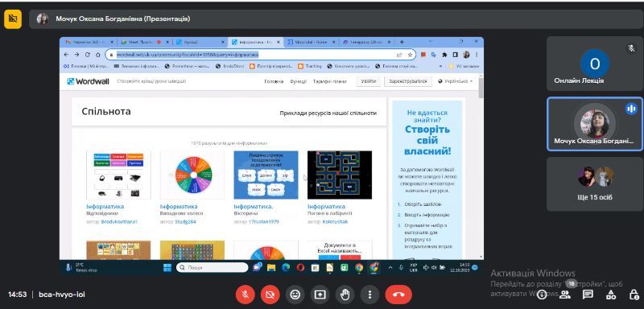Open author link Brodukovitiana1

click(119, 221)
